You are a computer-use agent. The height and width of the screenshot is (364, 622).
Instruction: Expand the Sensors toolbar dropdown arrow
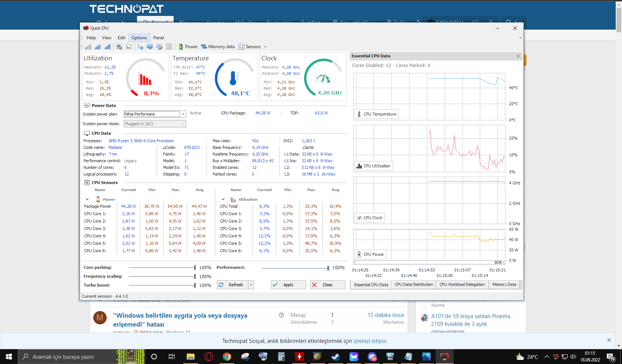point(265,47)
